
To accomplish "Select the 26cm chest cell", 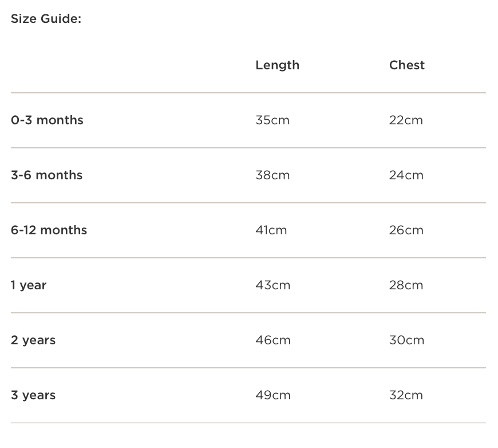I will tap(406, 230).
